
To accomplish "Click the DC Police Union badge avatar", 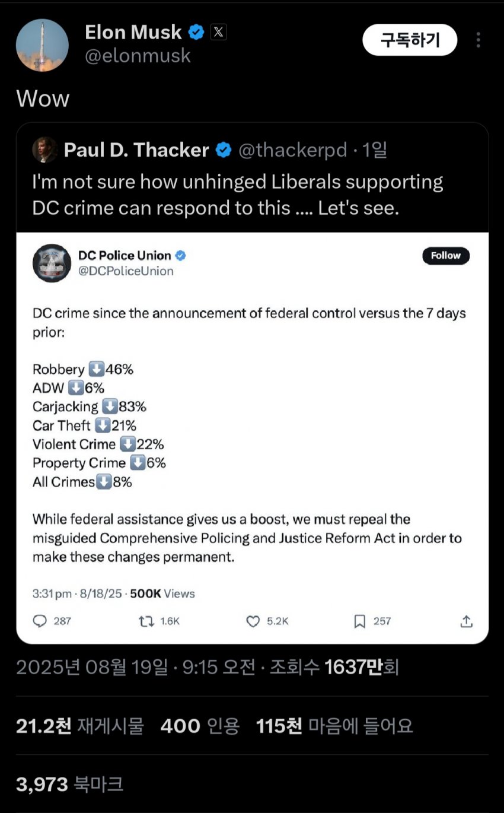I will click(52, 263).
